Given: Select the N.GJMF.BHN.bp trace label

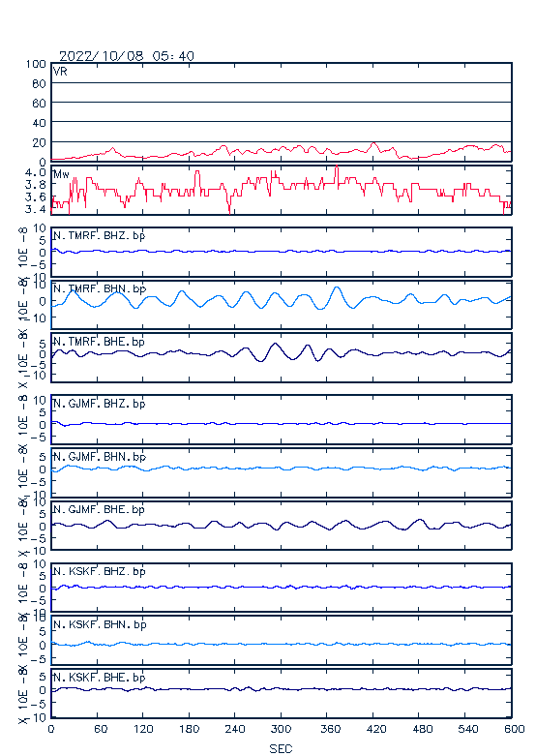Looking at the screenshot, I should 100,457.
